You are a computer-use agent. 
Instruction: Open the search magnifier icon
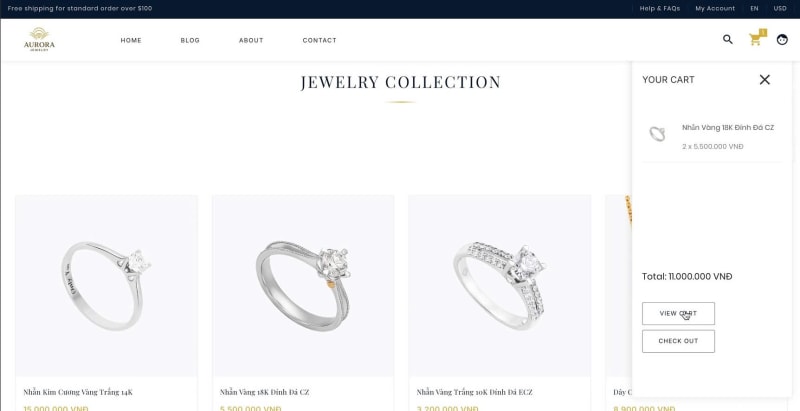728,39
